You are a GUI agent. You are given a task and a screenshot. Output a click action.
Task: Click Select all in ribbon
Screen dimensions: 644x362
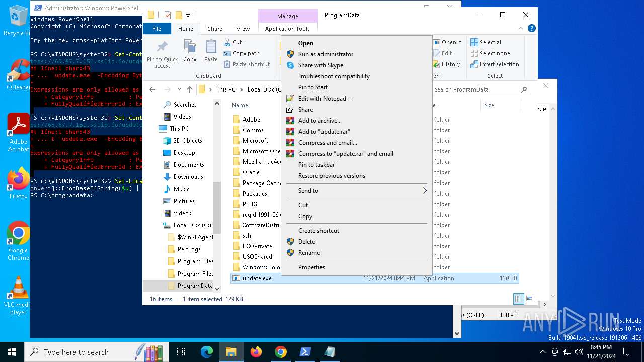(x=487, y=42)
